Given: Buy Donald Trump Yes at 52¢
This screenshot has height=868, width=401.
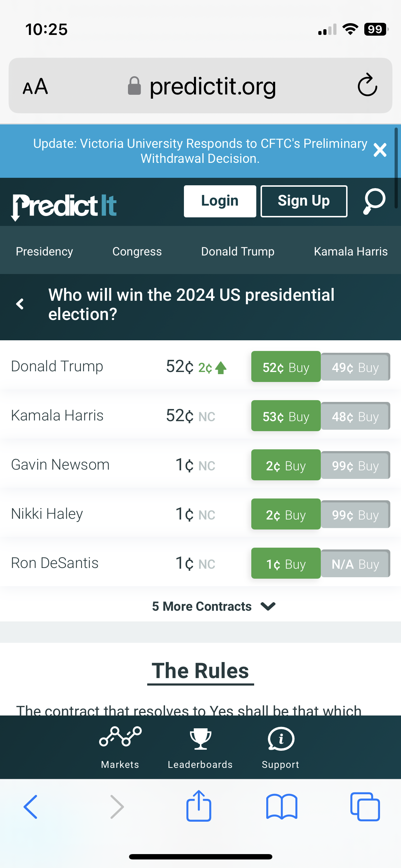Looking at the screenshot, I should coord(286,367).
